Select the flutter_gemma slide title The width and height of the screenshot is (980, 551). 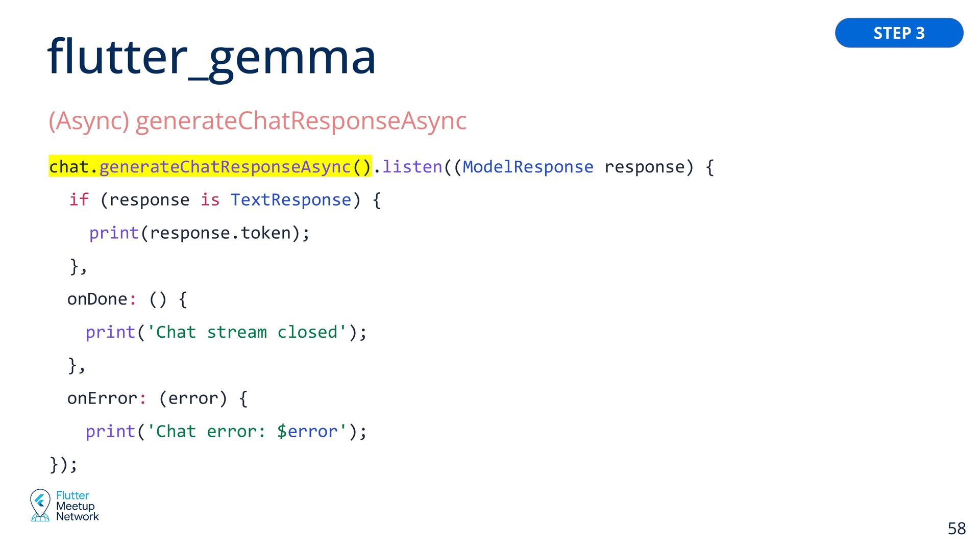[x=212, y=57]
